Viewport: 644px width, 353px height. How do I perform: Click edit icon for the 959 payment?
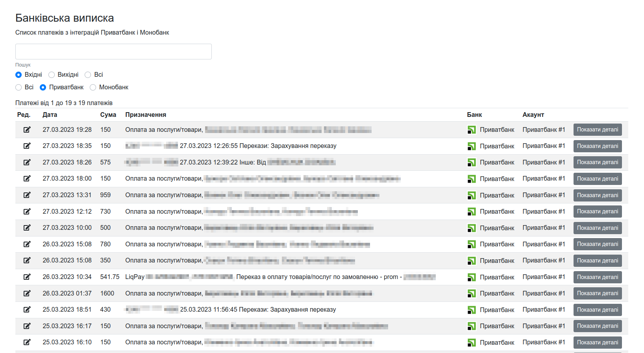pos(27,195)
